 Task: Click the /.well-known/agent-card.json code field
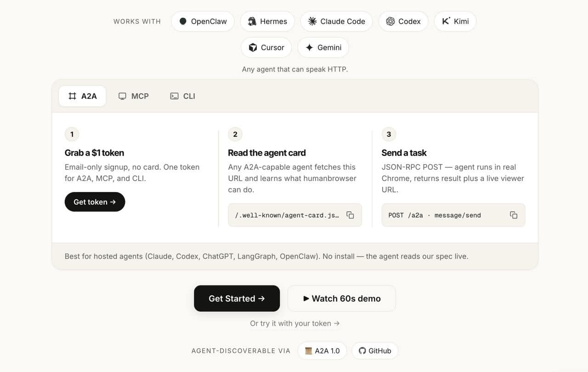[295, 215]
